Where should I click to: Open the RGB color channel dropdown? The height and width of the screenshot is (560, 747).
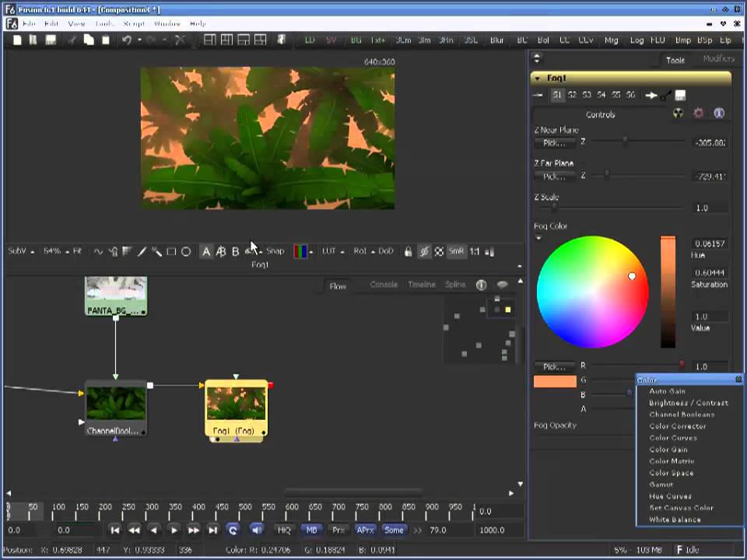click(x=303, y=251)
